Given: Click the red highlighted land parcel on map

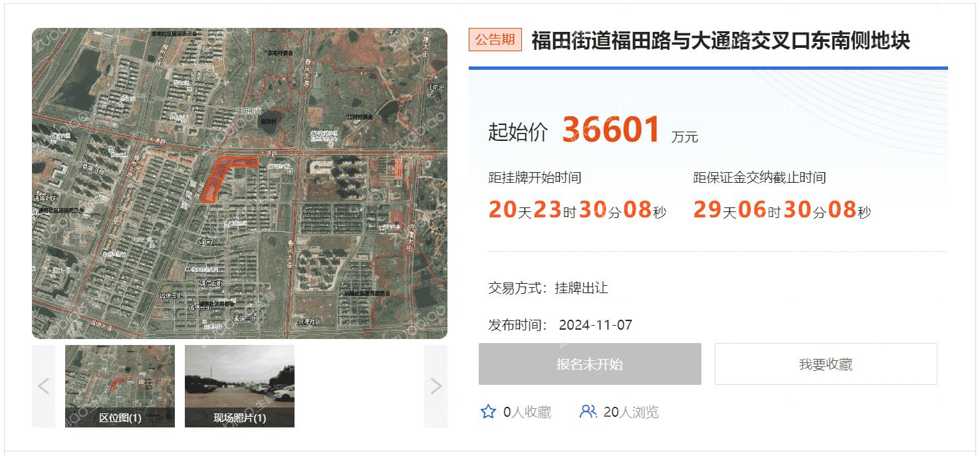Looking at the screenshot, I should click(223, 176).
